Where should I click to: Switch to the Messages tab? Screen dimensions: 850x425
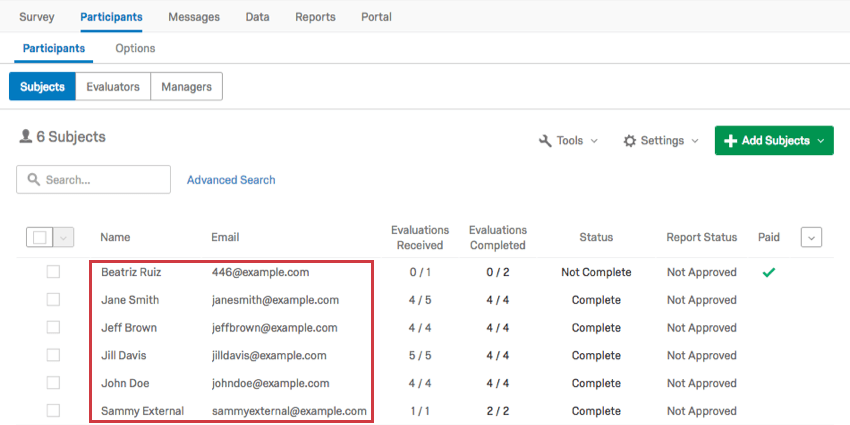(x=194, y=17)
